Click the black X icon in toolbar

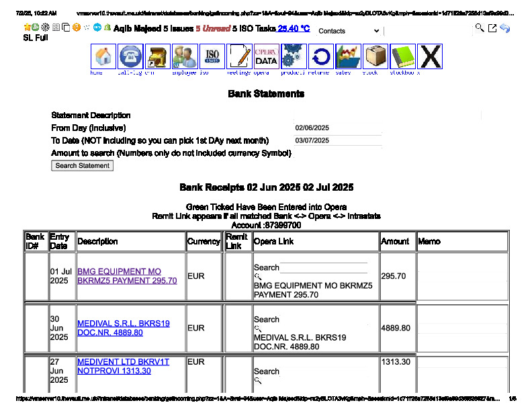tap(430, 56)
